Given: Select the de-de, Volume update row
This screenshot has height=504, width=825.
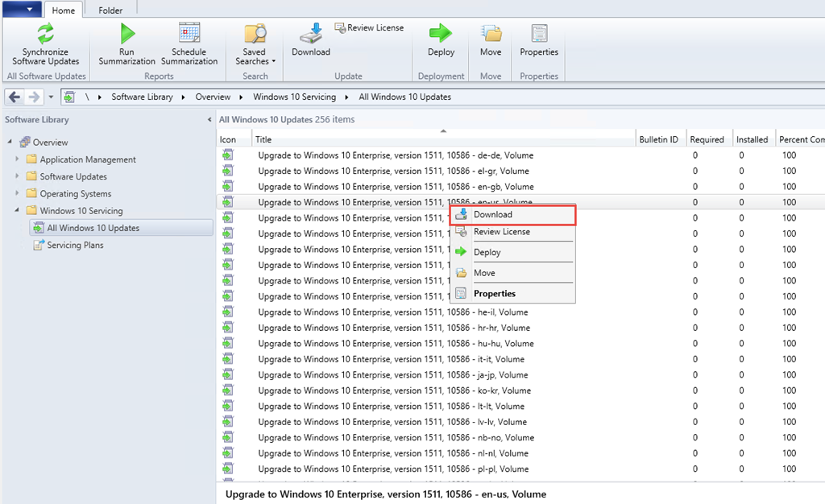Looking at the screenshot, I should 520,155.
